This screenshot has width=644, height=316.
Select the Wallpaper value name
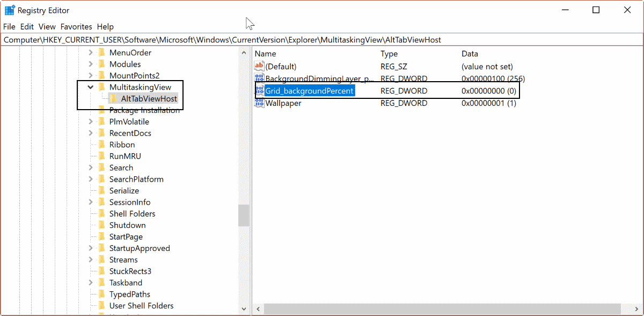click(283, 103)
